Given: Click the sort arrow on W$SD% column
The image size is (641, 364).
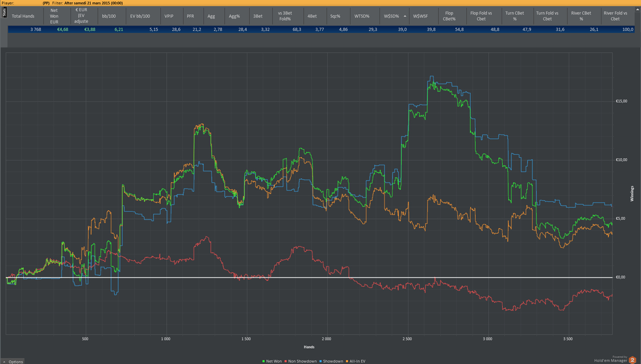Looking at the screenshot, I should [405, 16].
